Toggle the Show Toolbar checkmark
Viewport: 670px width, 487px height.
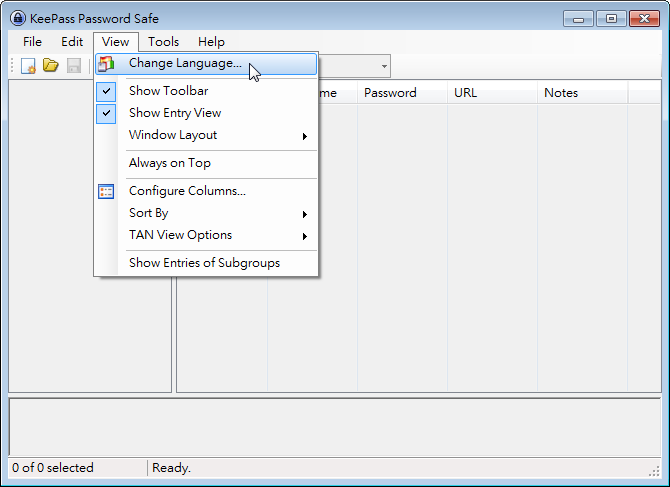coord(106,91)
